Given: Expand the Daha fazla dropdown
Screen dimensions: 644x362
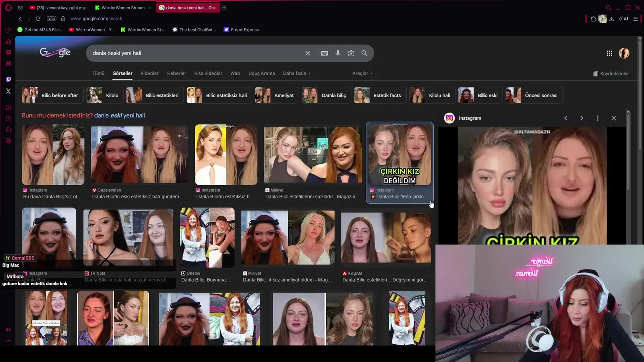Looking at the screenshot, I should point(297,73).
